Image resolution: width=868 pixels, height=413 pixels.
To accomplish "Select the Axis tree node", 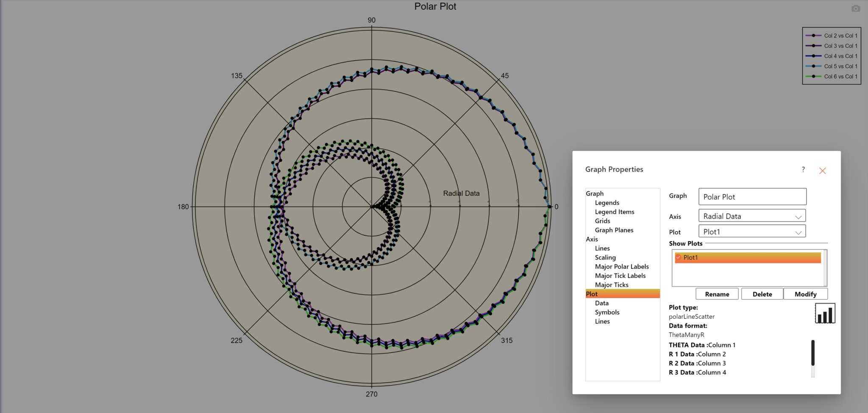I will (x=592, y=239).
